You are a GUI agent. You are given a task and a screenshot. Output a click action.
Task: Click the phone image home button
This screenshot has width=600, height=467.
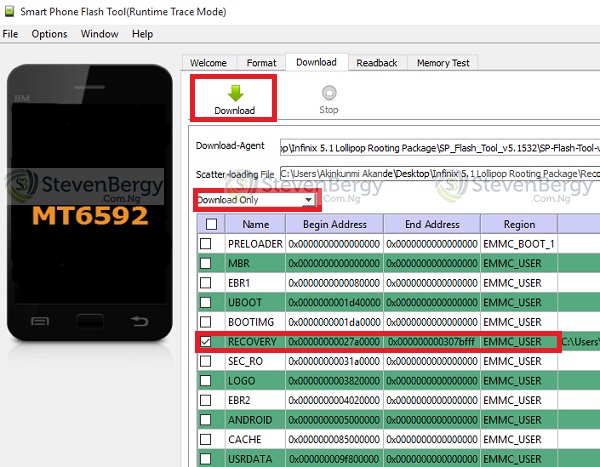pos(90,321)
